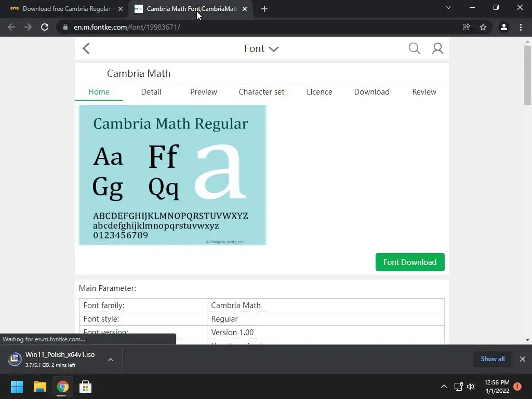Open the search magnifier on fontke page

414,48
